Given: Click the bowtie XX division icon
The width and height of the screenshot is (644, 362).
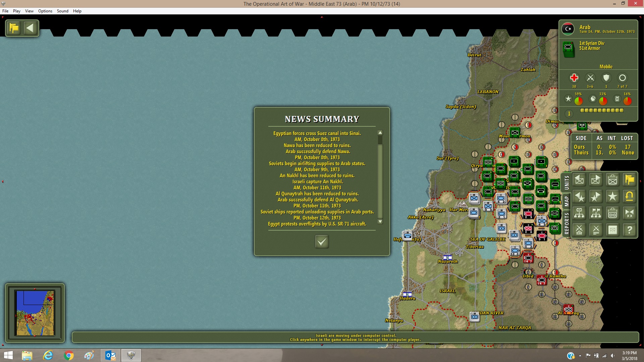Looking at the screenshot, I should (630, 213).
